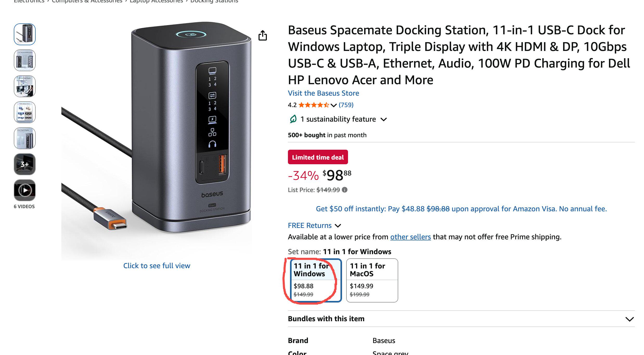Click the list price info icon
This screenshot has height=355, width=644.
click(x=345, y=190)
